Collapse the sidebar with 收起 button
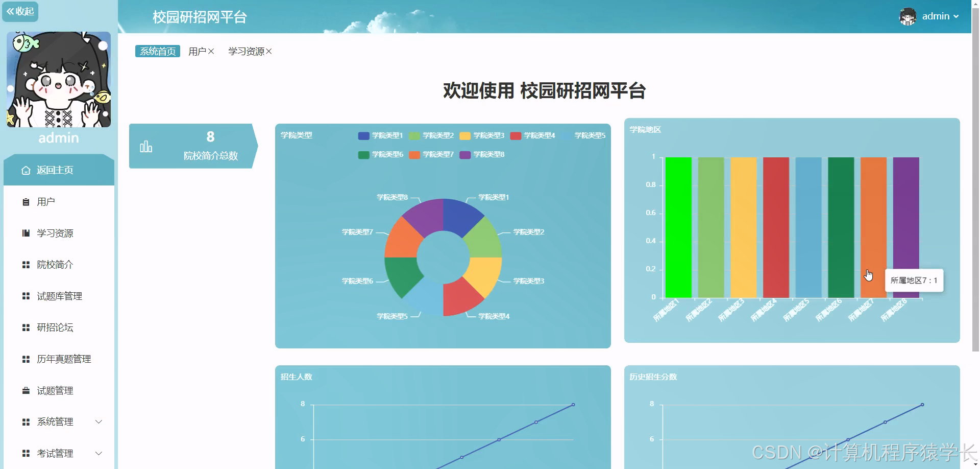Image resolution: width=980 pixels, height=469 pixels. [20, 11]
